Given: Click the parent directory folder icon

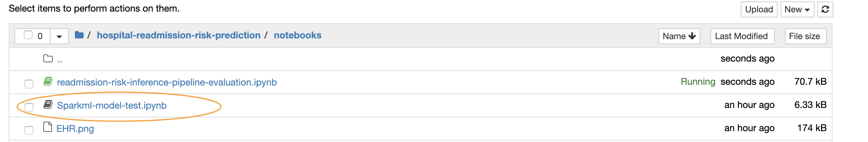Looking at the screenshot, I should [x=48, y=58].
